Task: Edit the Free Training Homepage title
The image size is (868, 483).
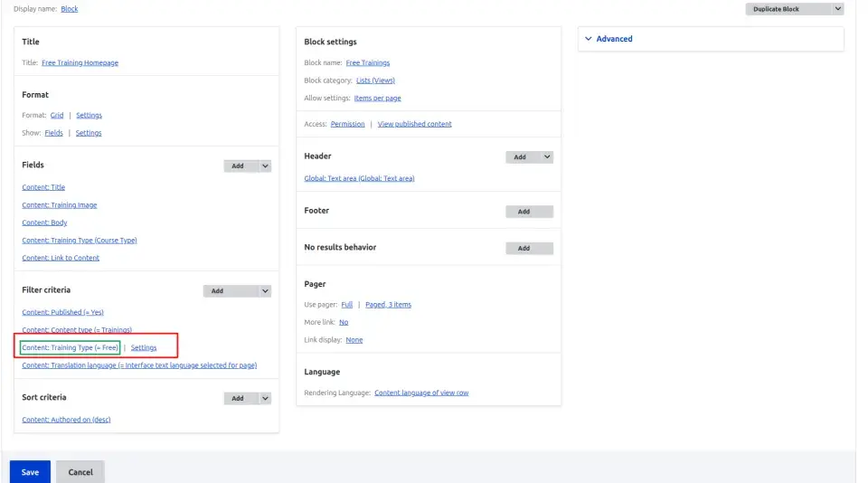Action: 80,62
